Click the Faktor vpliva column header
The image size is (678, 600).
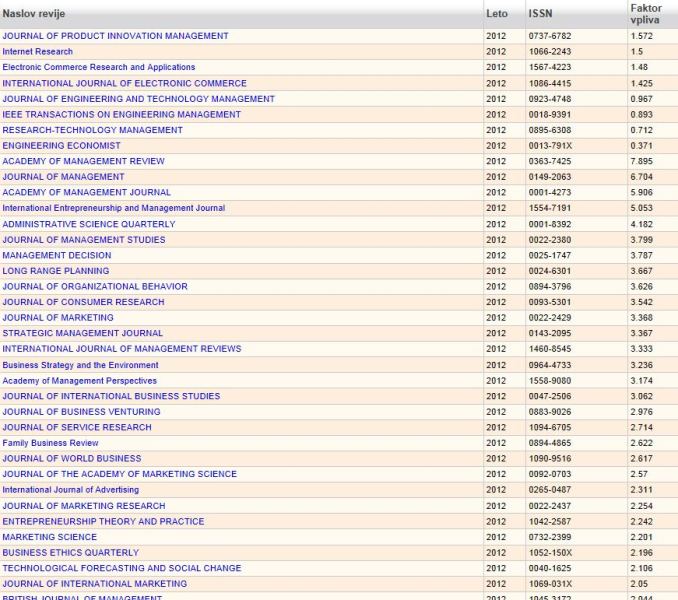(x=645, y=14)
